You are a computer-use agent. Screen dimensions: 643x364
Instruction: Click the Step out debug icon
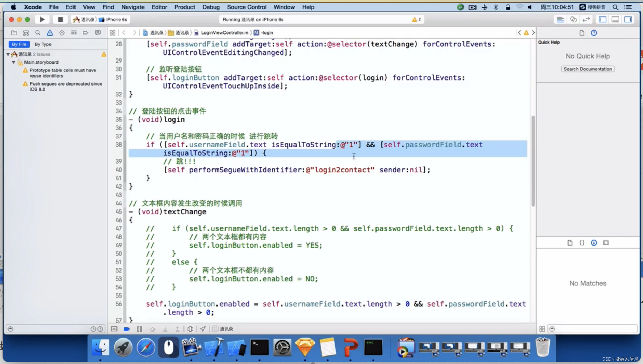click(177, 329)
